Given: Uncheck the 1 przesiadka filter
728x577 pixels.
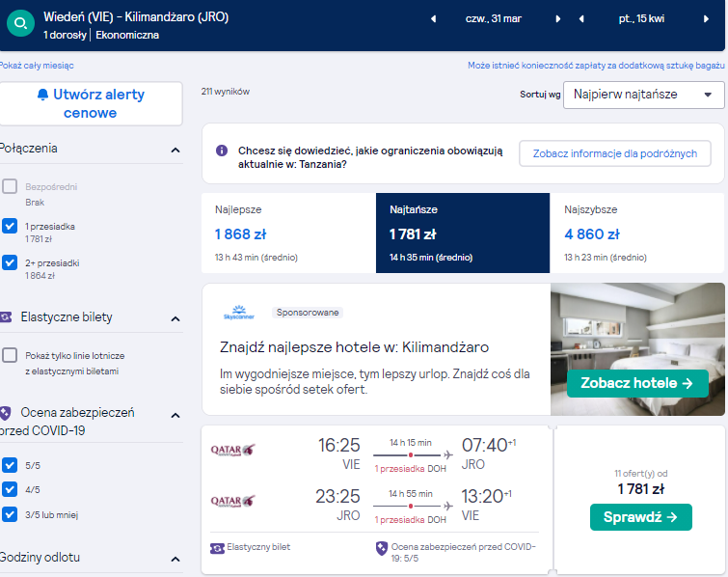Looking at the screenshot, I should point(10,226).
